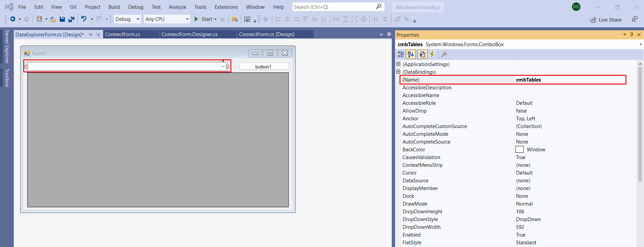The height and width of the screenshot is (247, 644).
Task: Click the Save All toolbar icon
Action: point(71,19)
